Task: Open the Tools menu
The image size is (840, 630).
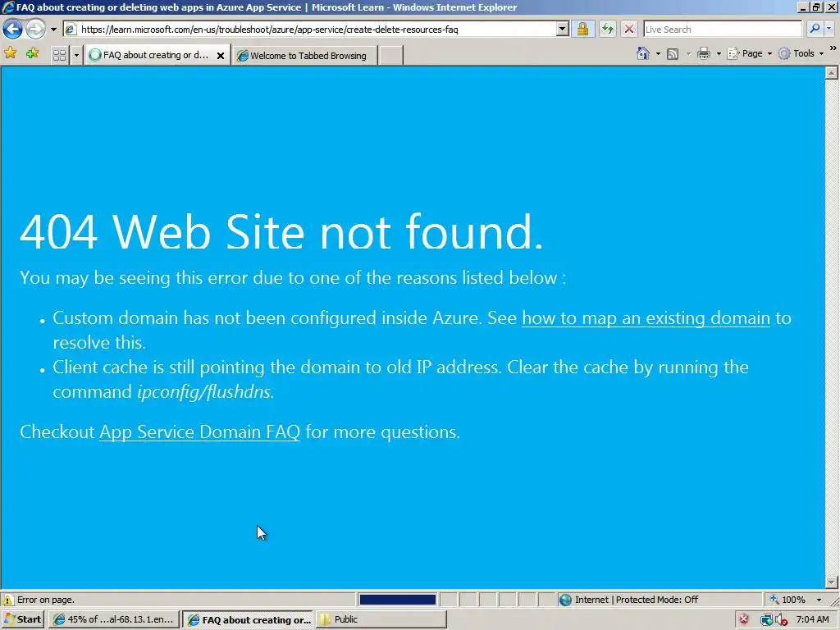Action: [801, 53]
